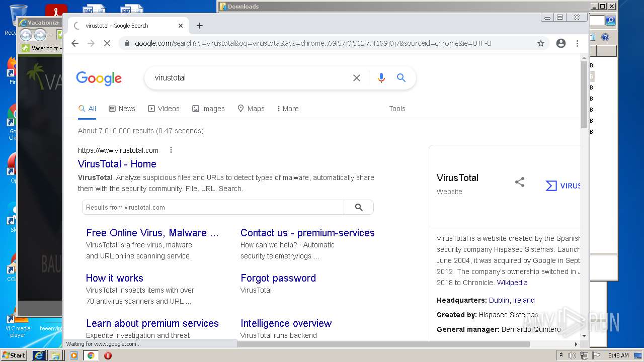Screen dimensions: 644x362
Task: Click the Google logo
Action: 99,78
